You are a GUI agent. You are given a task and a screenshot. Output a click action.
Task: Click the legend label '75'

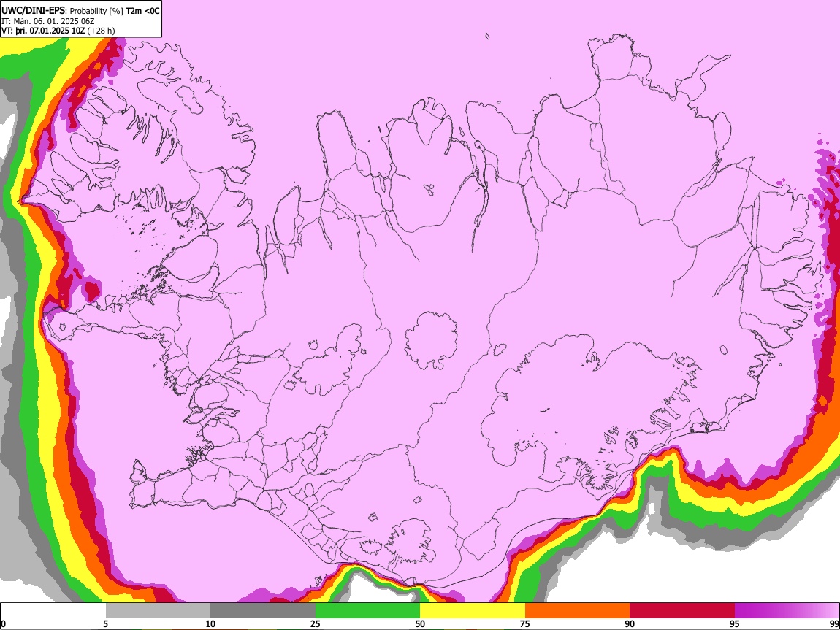click(525, 624)
